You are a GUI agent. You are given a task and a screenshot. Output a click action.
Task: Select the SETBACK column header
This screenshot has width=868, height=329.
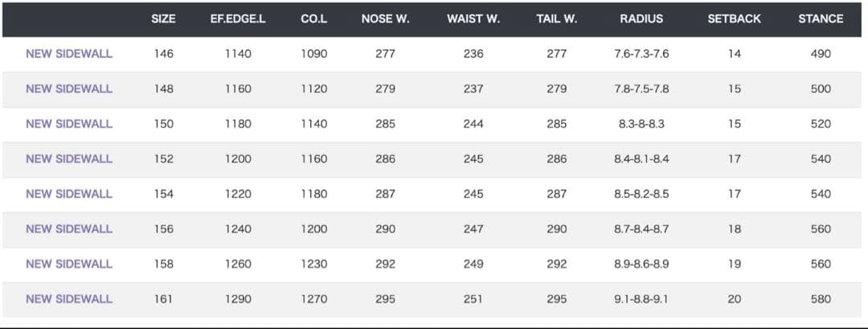734,19
